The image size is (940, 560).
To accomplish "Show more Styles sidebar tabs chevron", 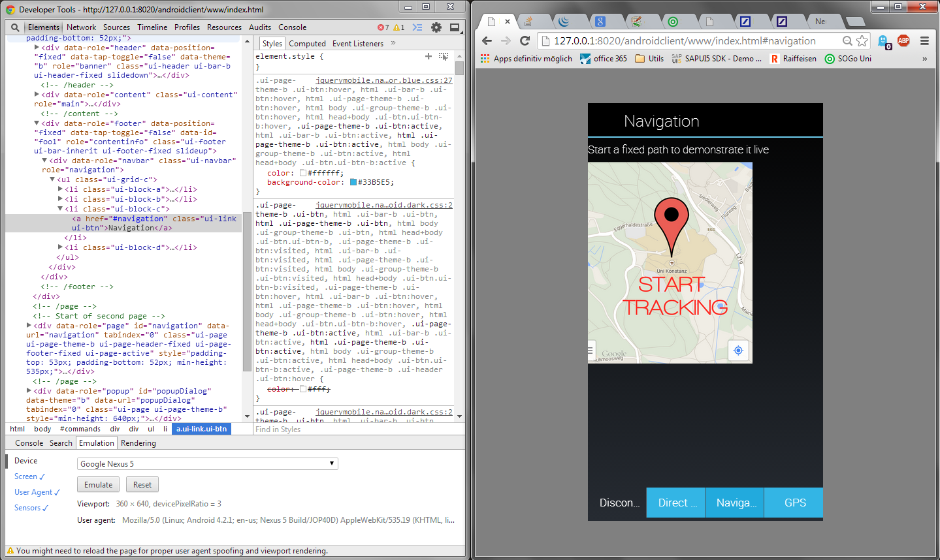I will pyautogui.click(x=393, y=43).
